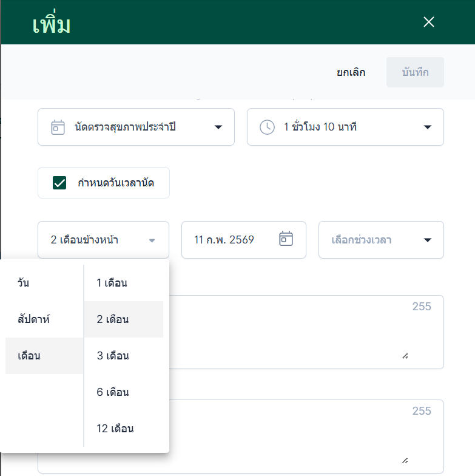Open the 1 ชั่วโมง 10 นาที duration dropdown
Viewport: 475px width, 476px height.
point(427,127)
